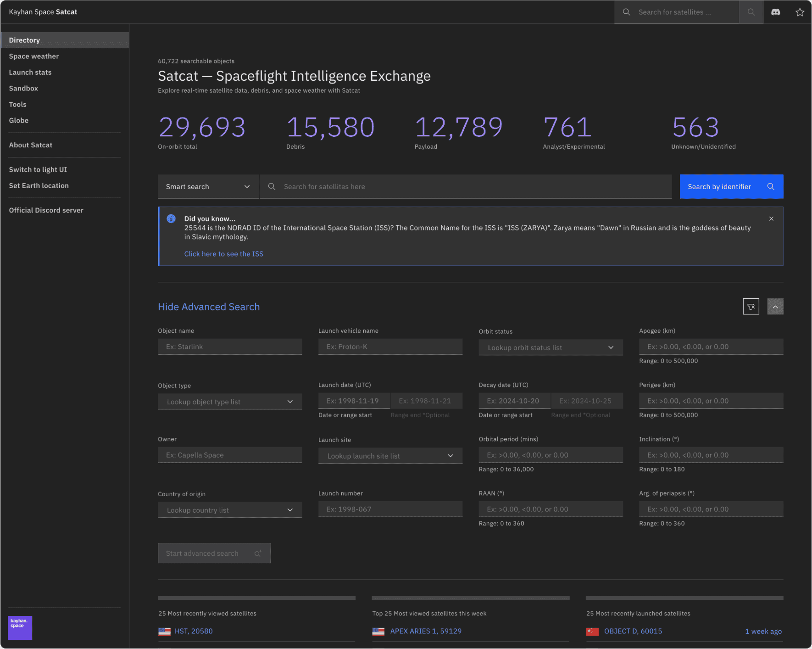Collapse advanced search using the chevron-up icon
The image size is (812, 649).
[775, 306]
